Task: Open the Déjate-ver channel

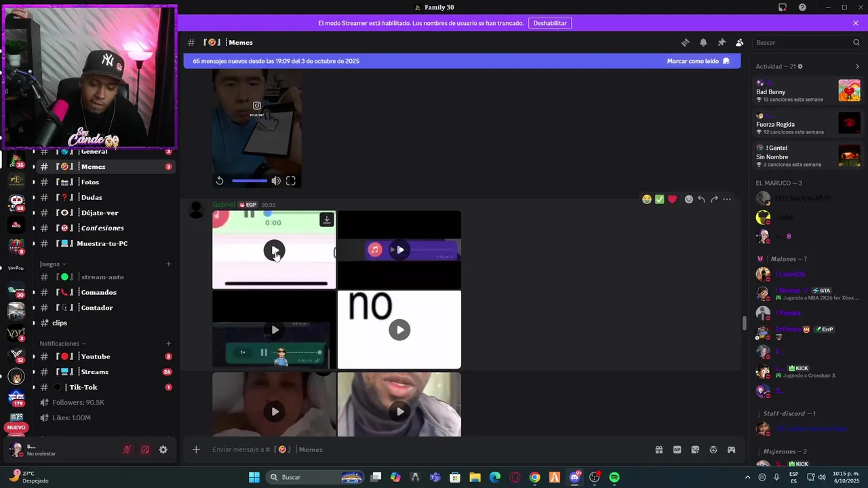Action: click(x=105, y=213)
